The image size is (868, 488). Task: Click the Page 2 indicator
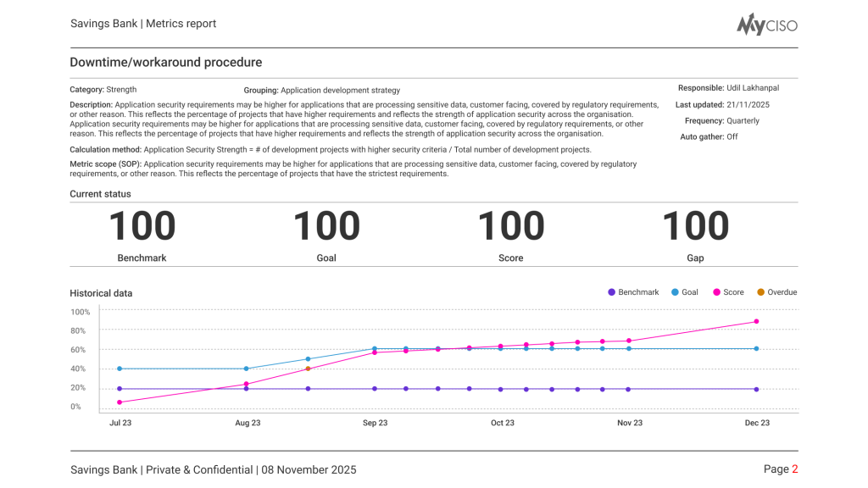point(780,469)
